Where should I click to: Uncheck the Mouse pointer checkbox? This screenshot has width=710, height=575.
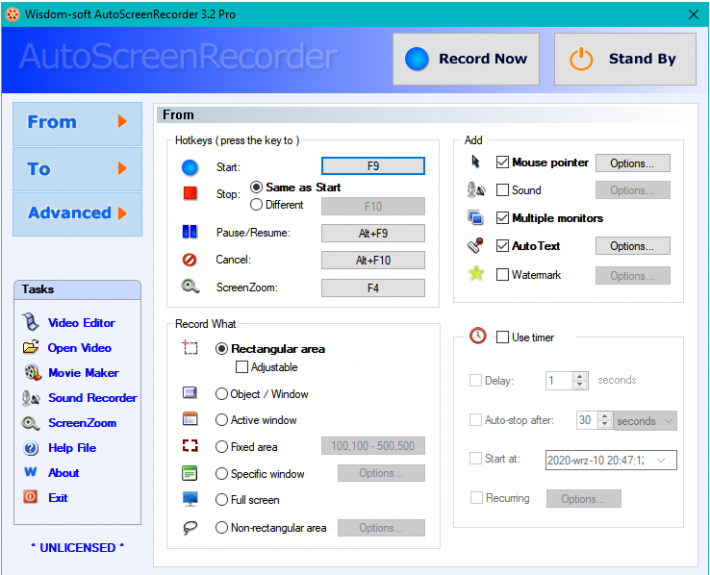pos(502,162)
